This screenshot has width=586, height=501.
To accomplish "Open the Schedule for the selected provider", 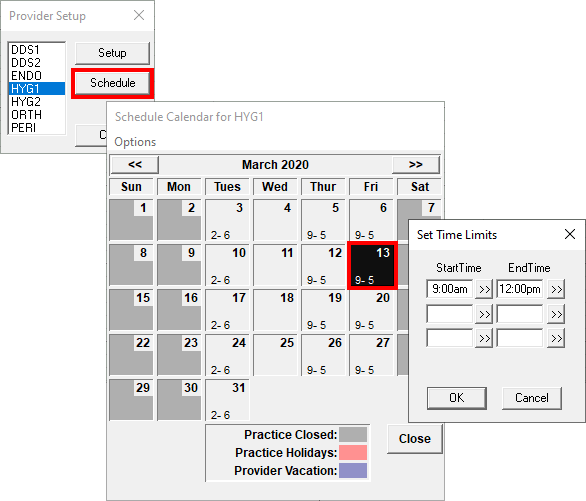I will (112, 83).
